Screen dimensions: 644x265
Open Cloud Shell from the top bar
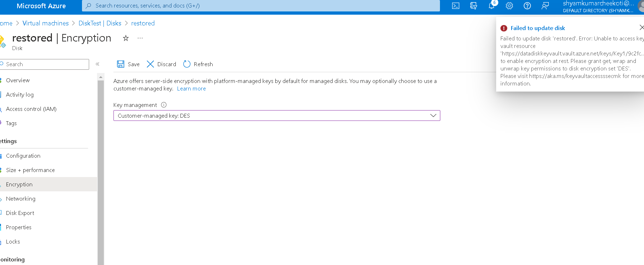click(x=456, y=6)
